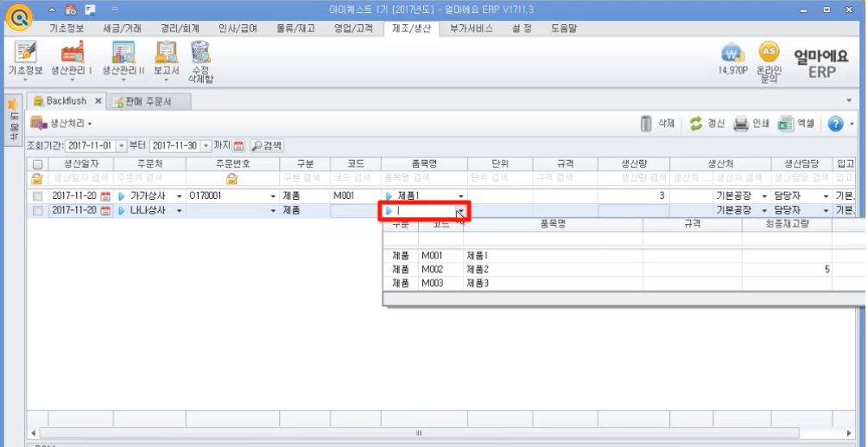Expand the start date 2017-11-01 dropdown
Viewport: 868px width, 447px height.
tap(121, 145)
